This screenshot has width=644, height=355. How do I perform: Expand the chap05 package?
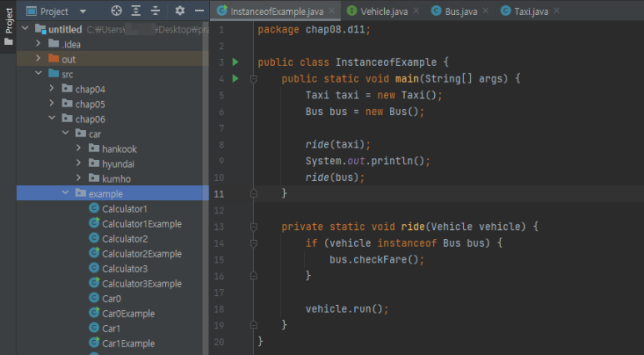(52, 103)
